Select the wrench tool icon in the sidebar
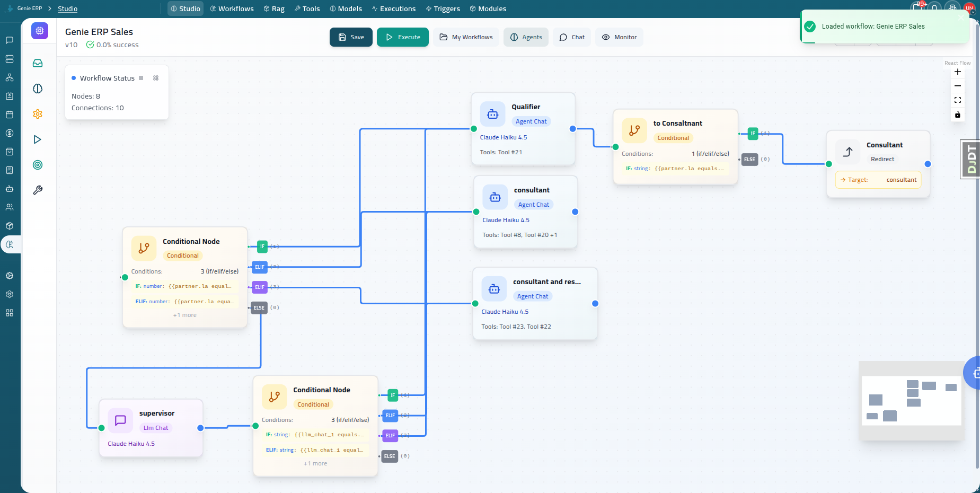 coord(38,189)
